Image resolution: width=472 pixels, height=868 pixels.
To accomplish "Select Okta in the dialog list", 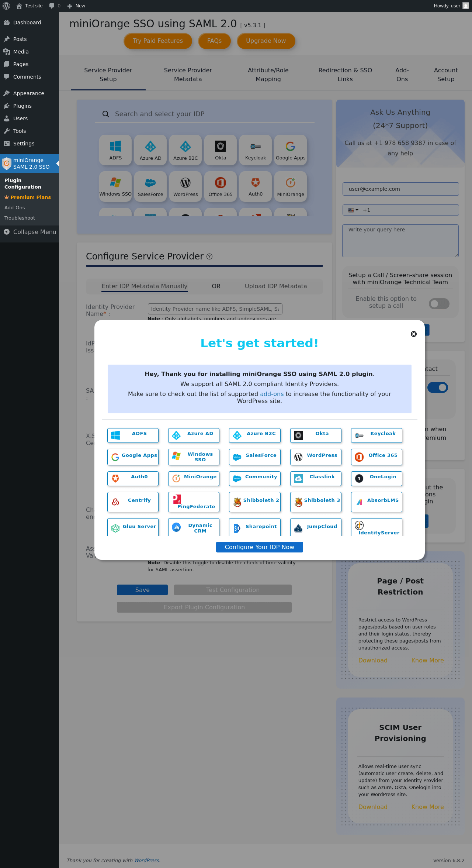I will click(316, 435).
